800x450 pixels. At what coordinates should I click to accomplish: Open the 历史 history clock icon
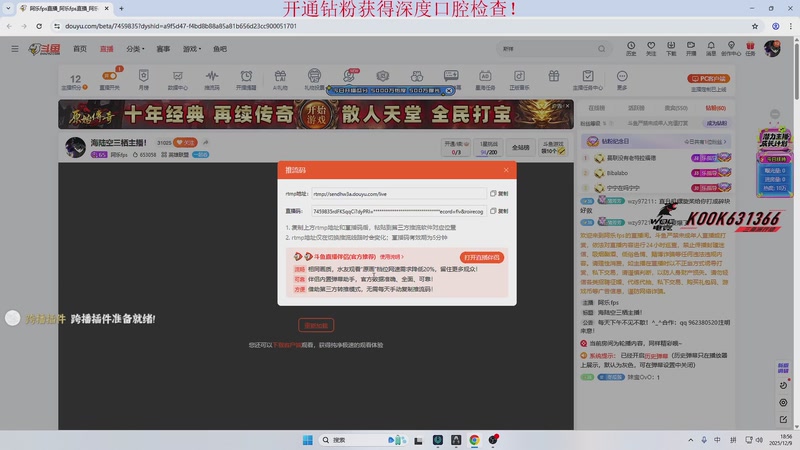(631, 48)
